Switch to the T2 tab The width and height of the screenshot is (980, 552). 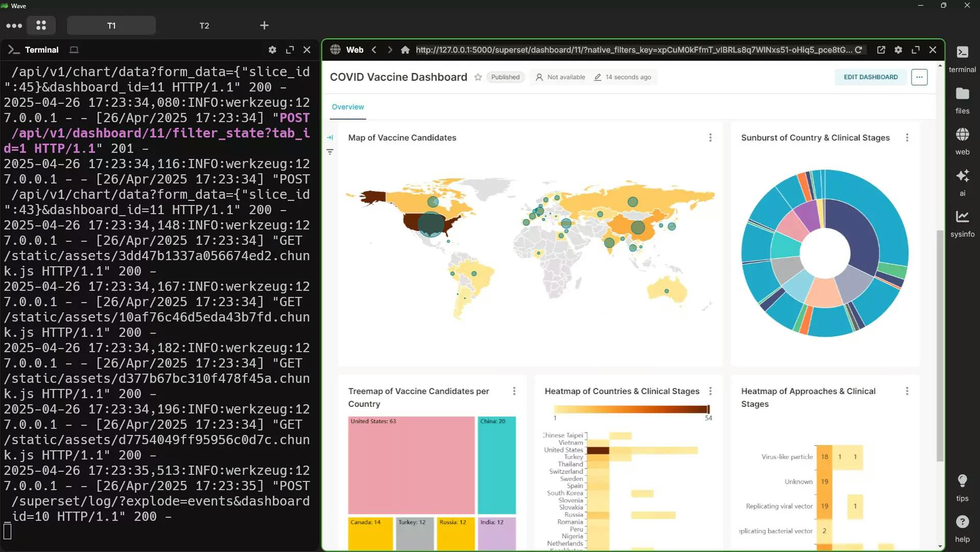204,26
